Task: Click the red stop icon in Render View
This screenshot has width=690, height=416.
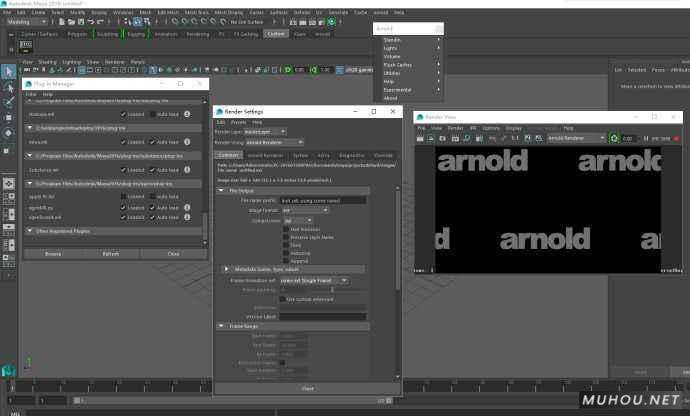Action: coord(676,138)
